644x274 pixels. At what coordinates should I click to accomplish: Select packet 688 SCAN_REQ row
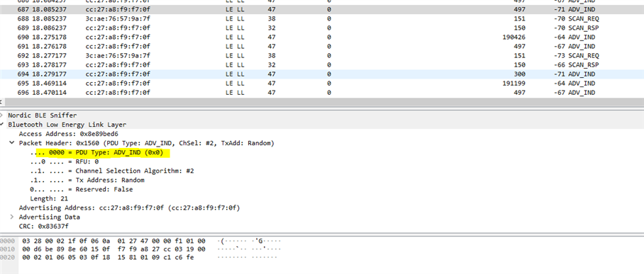click(x=322, y=19)
